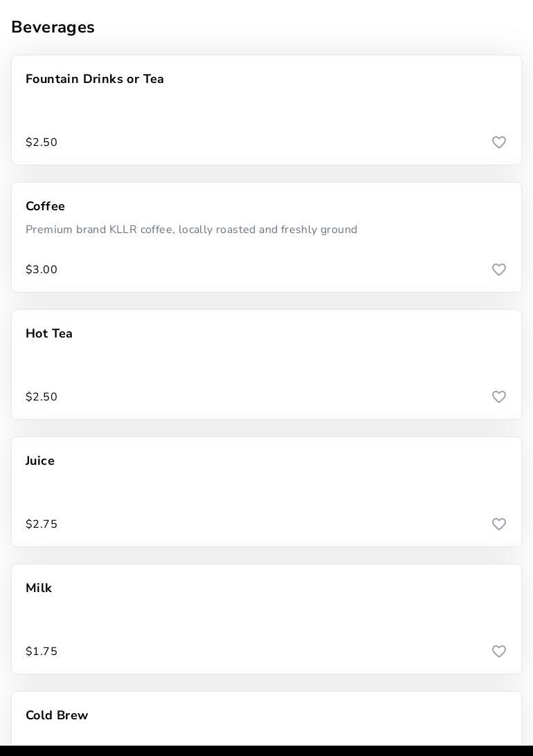Viewport: 533px width, 756px height.
Task: Open the Fountain Drinks or Tea item
Action: pyautogui.click(x=95, y=80)
